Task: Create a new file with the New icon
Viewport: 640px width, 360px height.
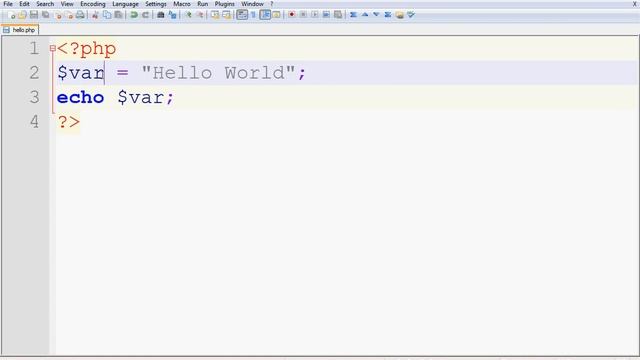Action: (11, 15)
